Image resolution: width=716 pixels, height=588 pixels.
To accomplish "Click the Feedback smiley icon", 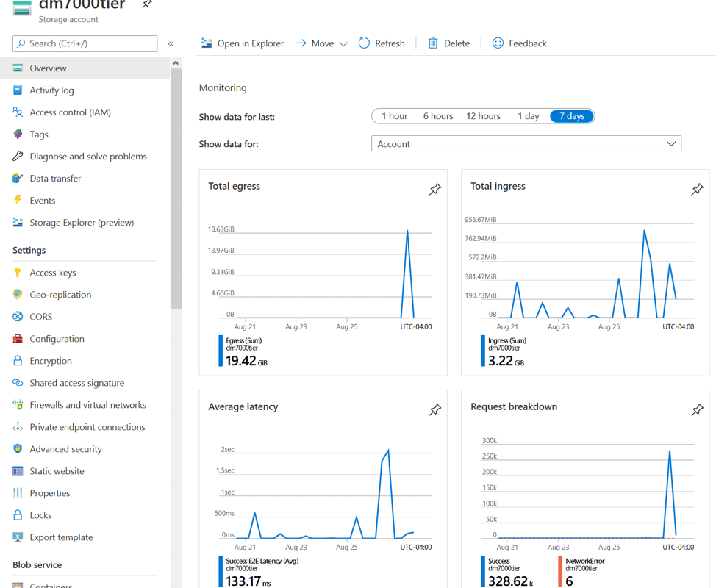I will (498, 43).
